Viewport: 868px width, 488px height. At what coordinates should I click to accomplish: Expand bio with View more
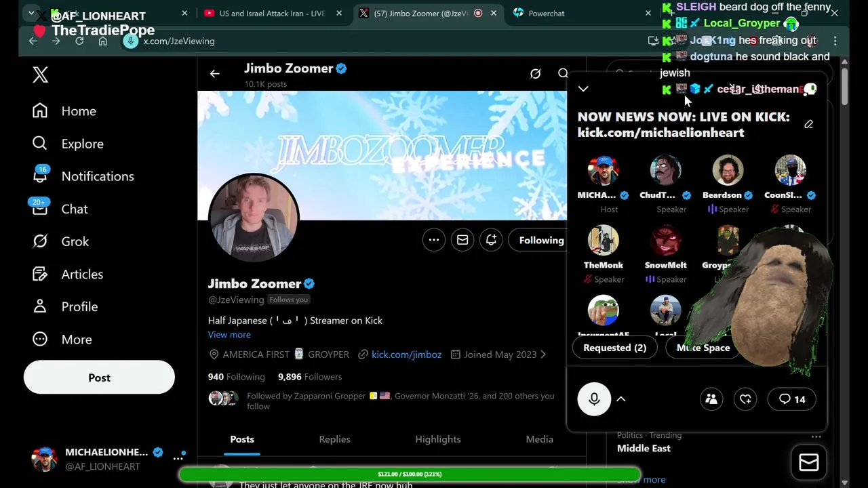coord(229,335)
